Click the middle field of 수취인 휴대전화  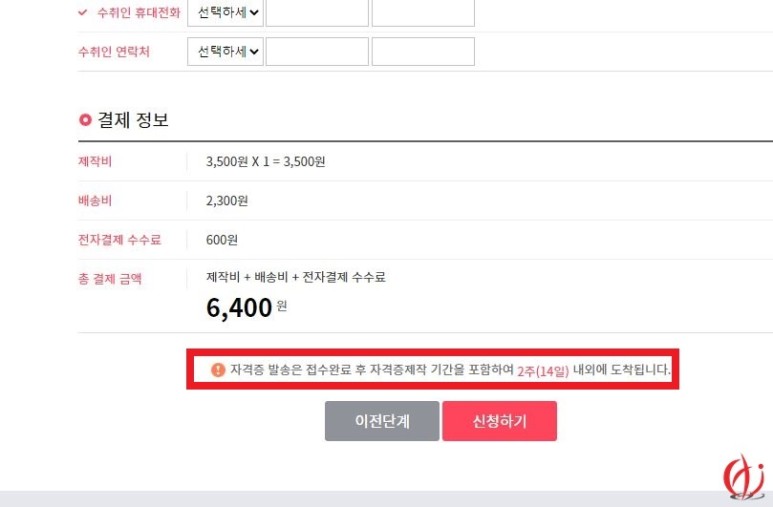tap(317, 13)
